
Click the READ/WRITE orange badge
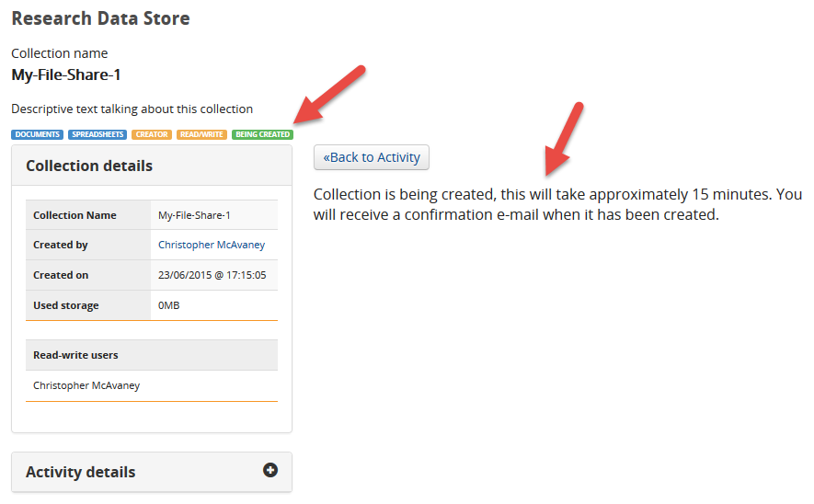[x=201, y=134]
